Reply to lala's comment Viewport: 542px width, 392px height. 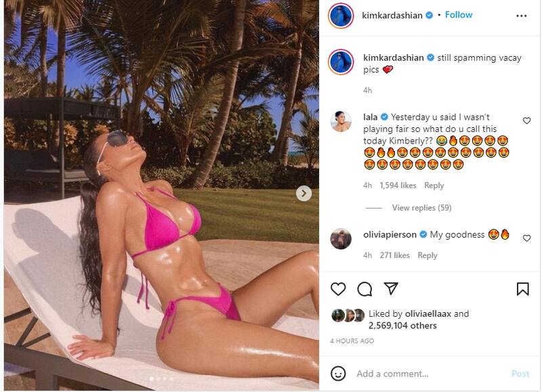tap(434, 186)
